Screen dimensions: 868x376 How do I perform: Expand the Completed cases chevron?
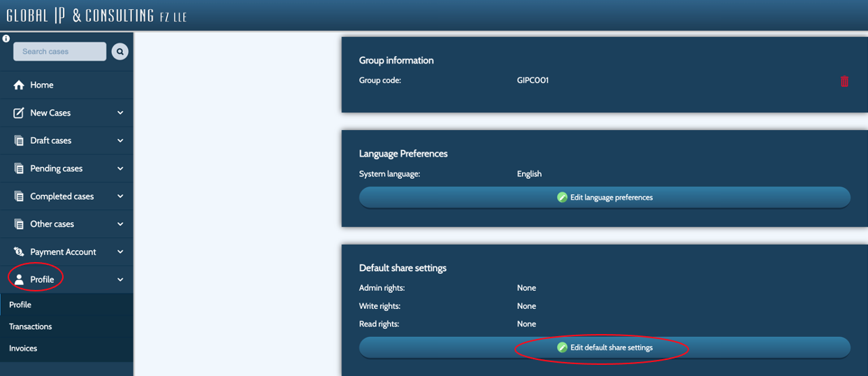click(120, 196)
